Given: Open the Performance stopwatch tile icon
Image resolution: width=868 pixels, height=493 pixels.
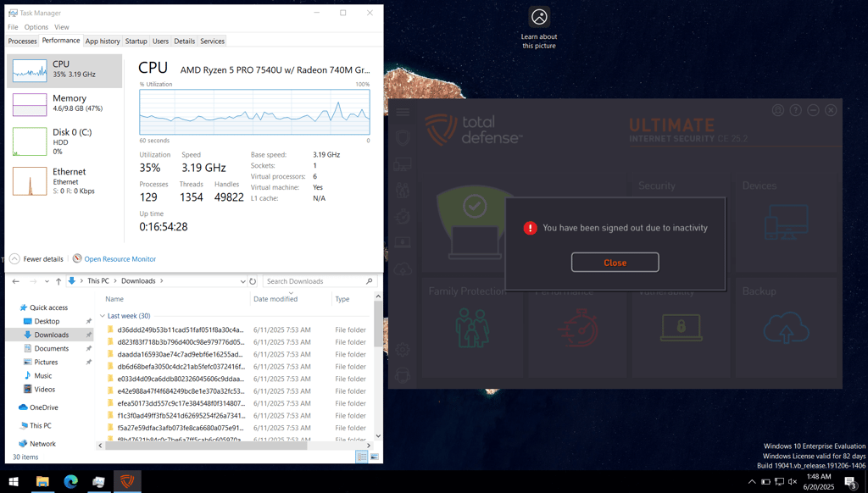Looking at the screenshot, I should pos(578,328).
